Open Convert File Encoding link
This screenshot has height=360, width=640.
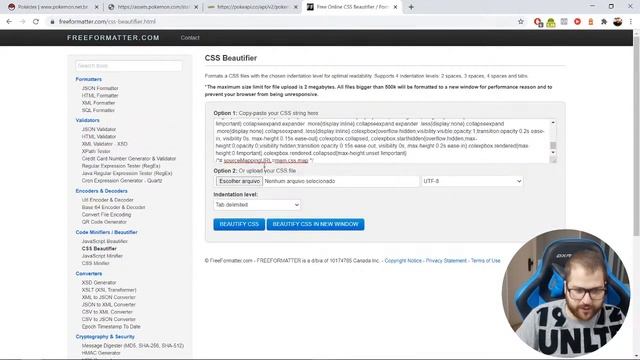[x=106, y=215]
